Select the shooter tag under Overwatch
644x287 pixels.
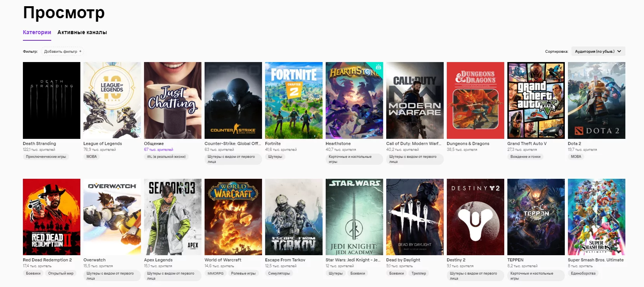coord(112,276)
